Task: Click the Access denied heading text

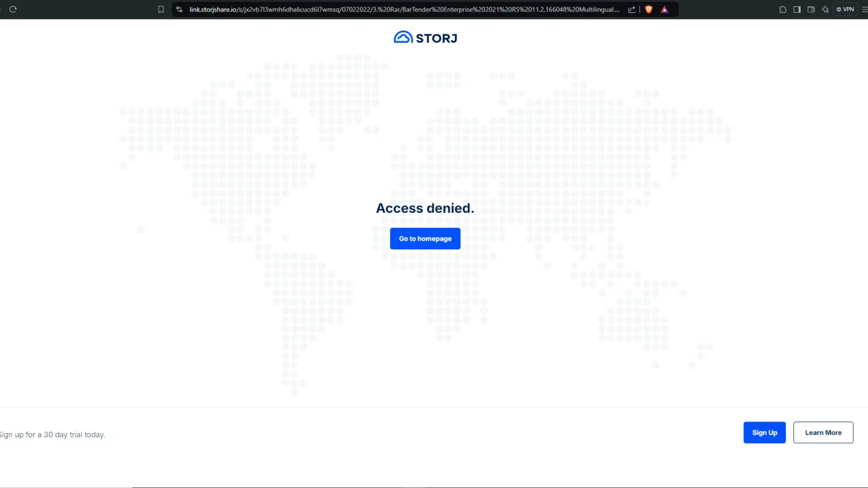Action: pos(425,208)
